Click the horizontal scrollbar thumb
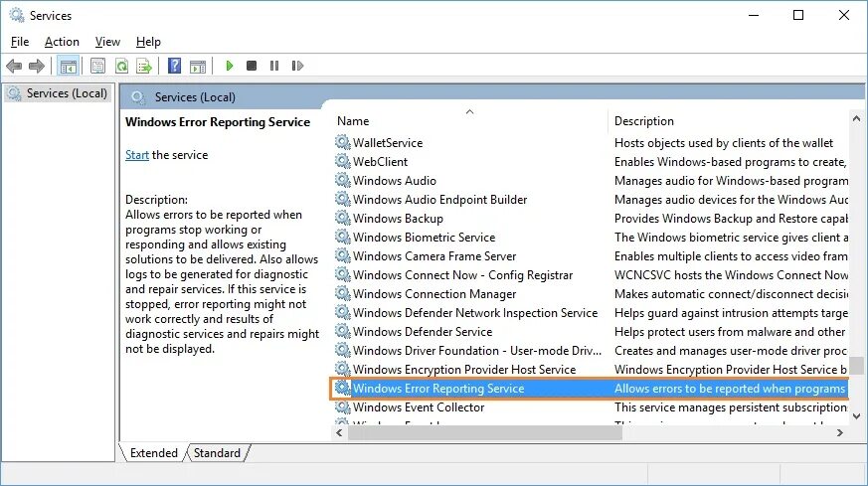868x486 pixels. 485,433
